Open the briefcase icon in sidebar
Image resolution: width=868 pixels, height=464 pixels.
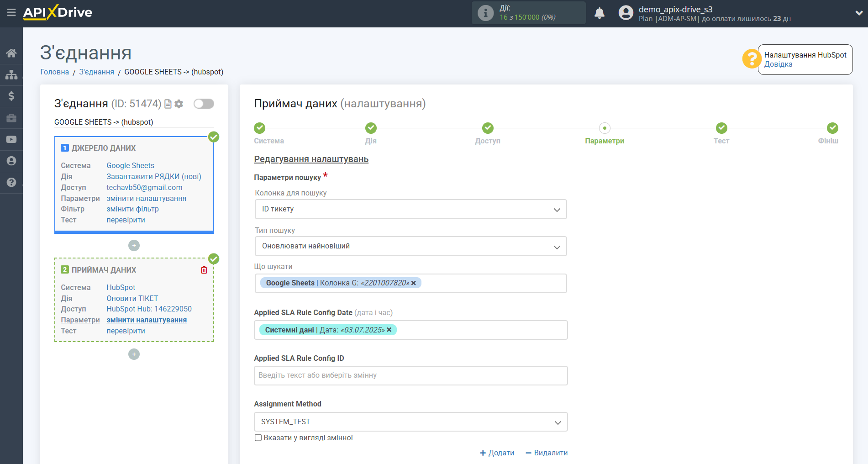tap(11, 118)
